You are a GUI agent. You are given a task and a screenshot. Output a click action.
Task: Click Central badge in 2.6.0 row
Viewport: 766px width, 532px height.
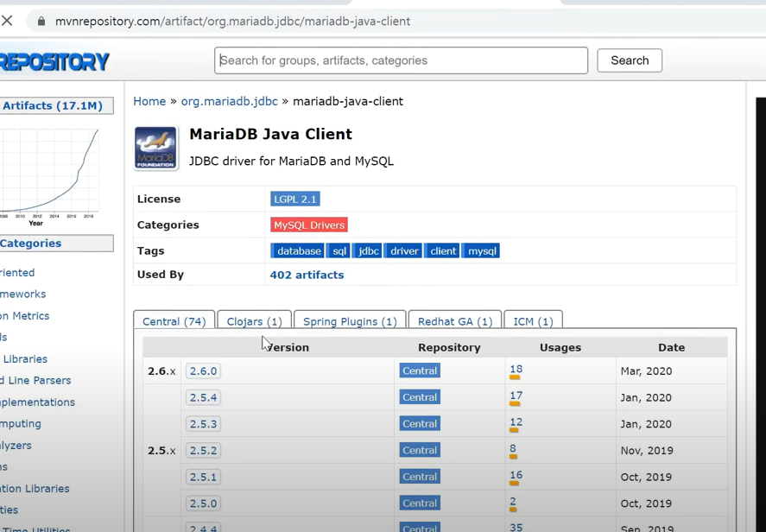click(x=420, y=370)
